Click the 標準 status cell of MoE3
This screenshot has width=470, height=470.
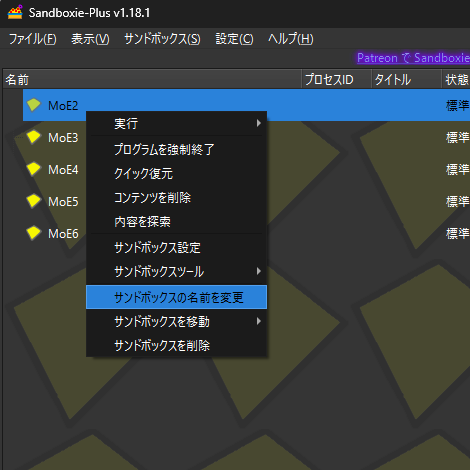[458, 137]
